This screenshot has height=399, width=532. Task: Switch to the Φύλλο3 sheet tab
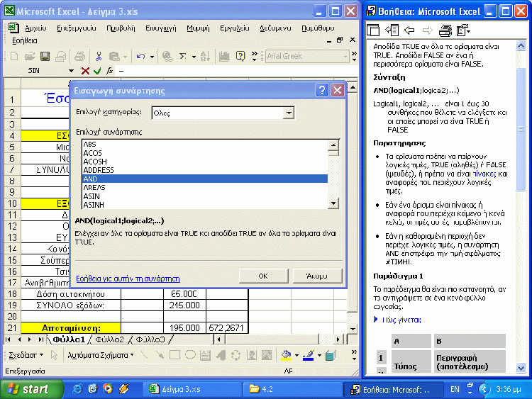[150, 339]
